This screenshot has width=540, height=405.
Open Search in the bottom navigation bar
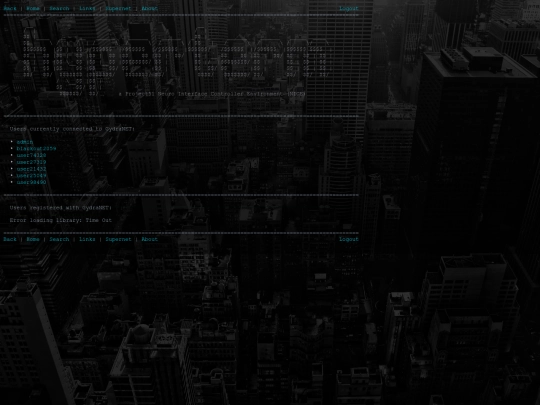(59, 239)
